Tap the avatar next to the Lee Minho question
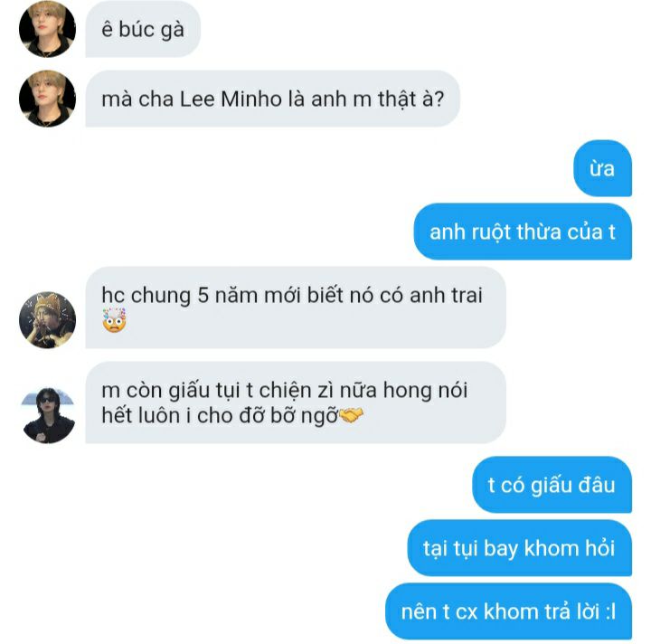This screenshot has width=651, height=644. [x=47, y=99]
